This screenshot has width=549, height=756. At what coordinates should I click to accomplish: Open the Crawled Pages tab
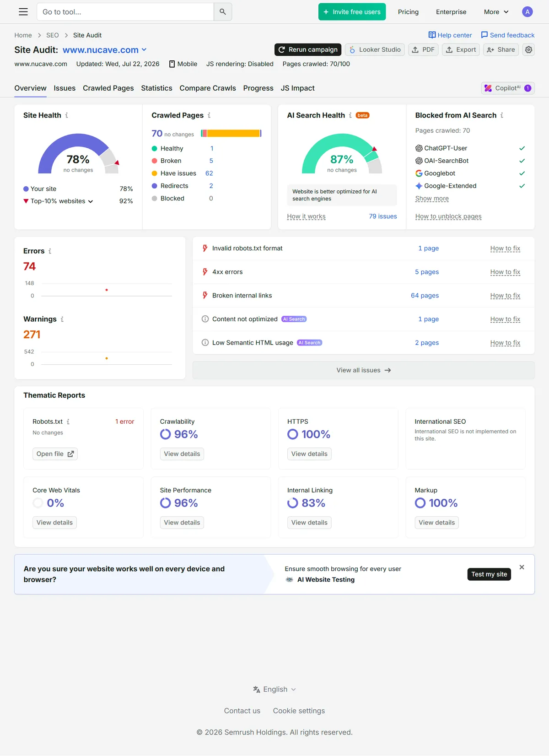coord(108,88)
